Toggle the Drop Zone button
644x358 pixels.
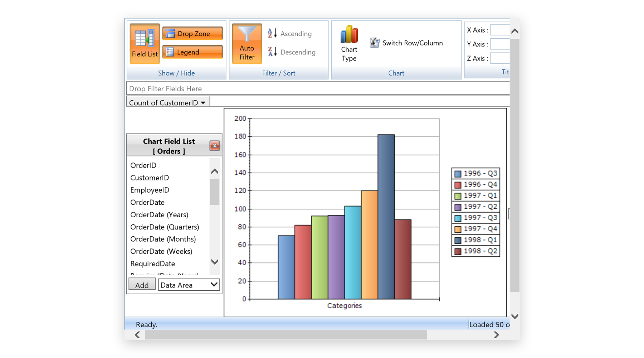pos(192,34)
